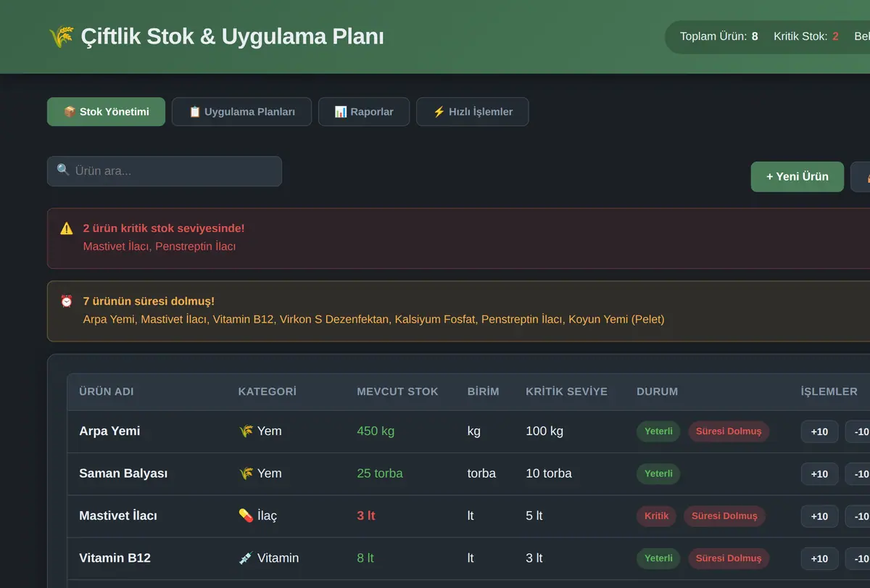
Task: Click the red 3 lt stock value
Action: [366, 515]
